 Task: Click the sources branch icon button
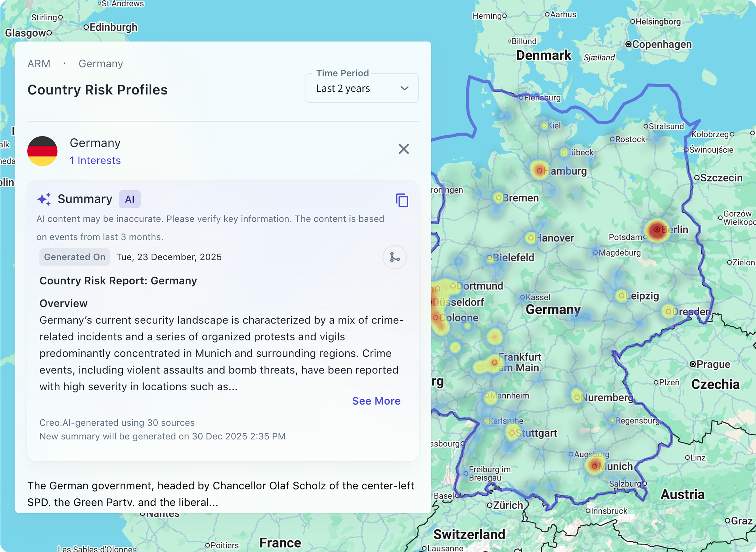[394, 257]
